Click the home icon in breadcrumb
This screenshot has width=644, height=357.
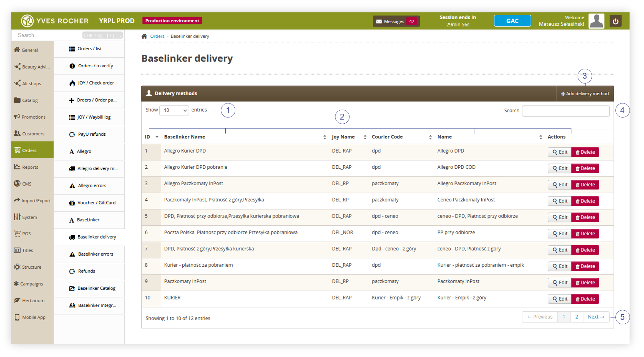(144, 36)
